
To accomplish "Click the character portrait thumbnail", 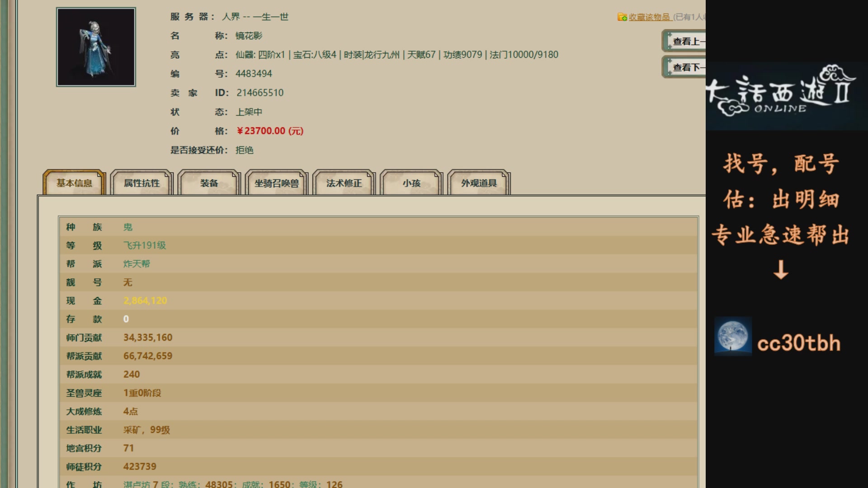I will (x=96, y=47).
